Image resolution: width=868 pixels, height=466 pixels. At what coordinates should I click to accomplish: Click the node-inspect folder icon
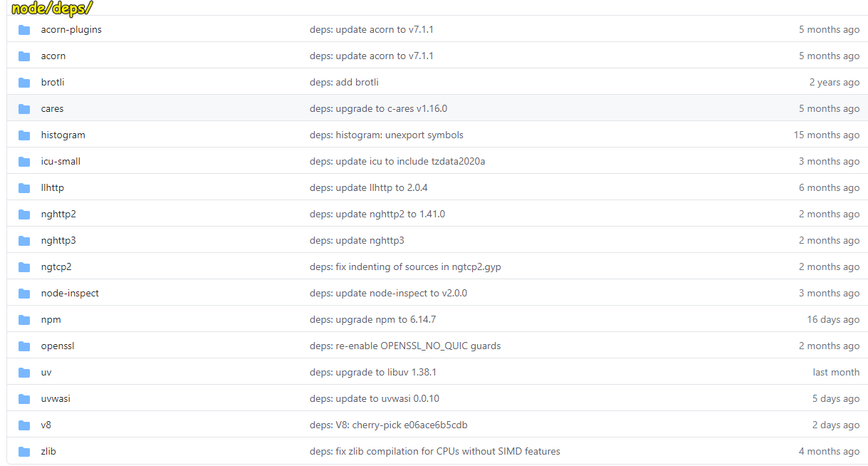click(x=24, y=294)
